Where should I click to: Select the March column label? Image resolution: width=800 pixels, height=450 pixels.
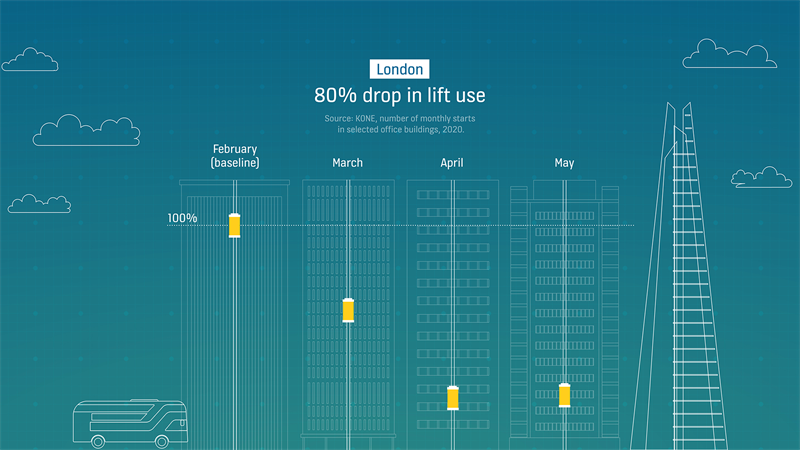[347, 163]
